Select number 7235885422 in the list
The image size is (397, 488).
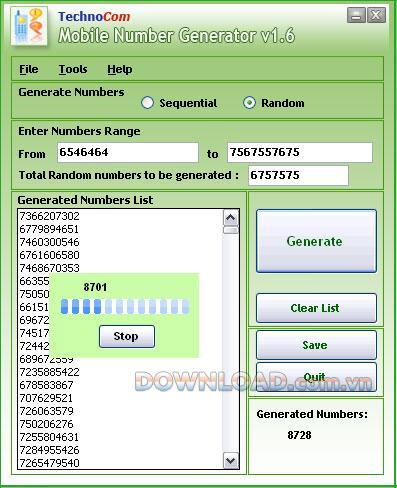(x=49, y=372)
